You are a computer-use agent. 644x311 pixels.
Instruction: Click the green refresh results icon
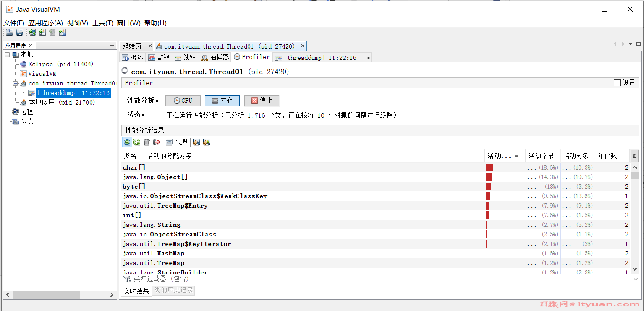click(x=137, y=142)
